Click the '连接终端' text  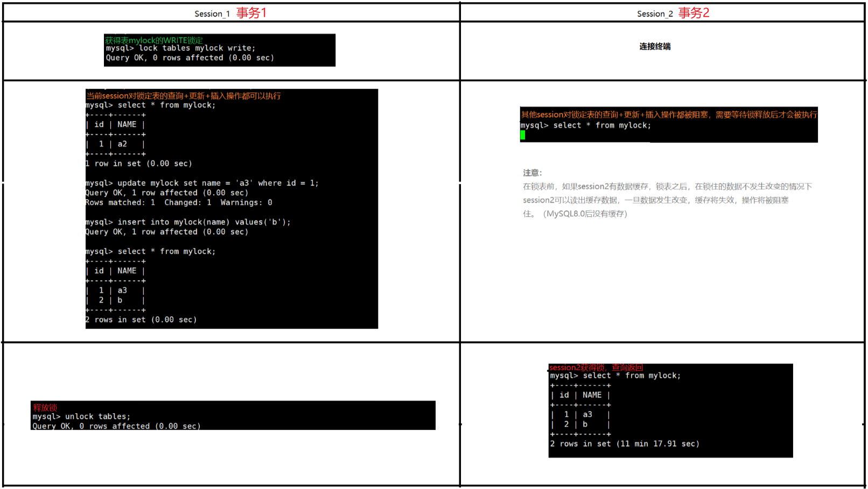655,46
